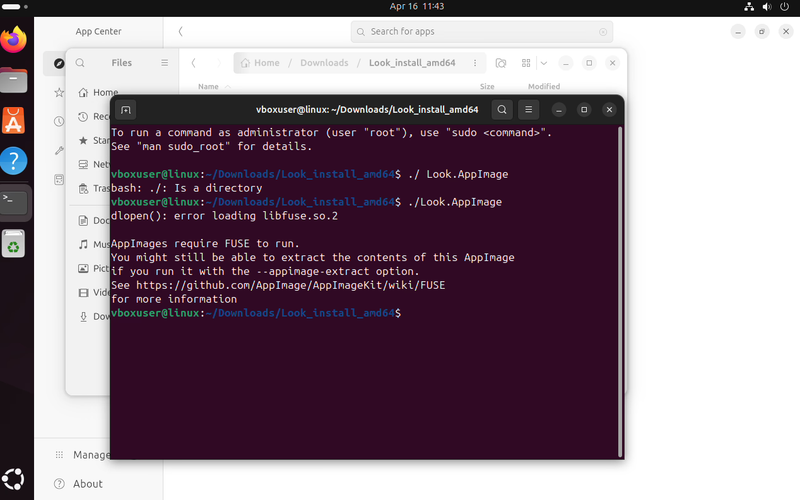Open the Show Apps Ubuntu logo button
The width and height of the screenshot is (800, 500).
click(x=13, y=479)
